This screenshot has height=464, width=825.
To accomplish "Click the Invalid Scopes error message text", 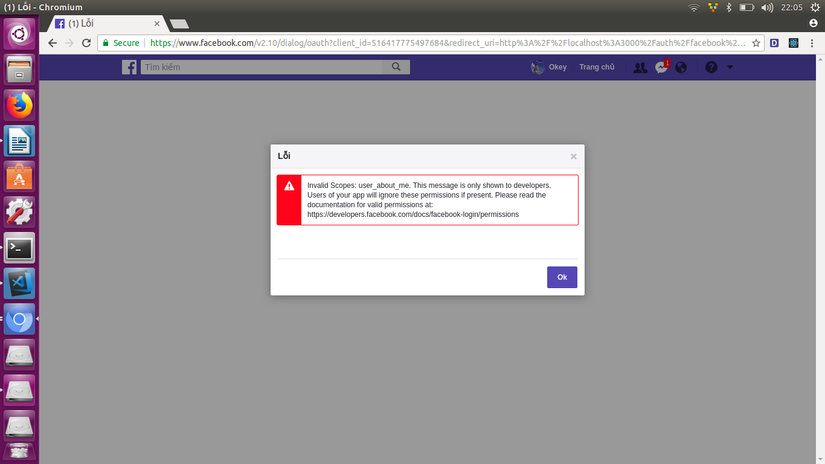I will (x=429, y=200).
